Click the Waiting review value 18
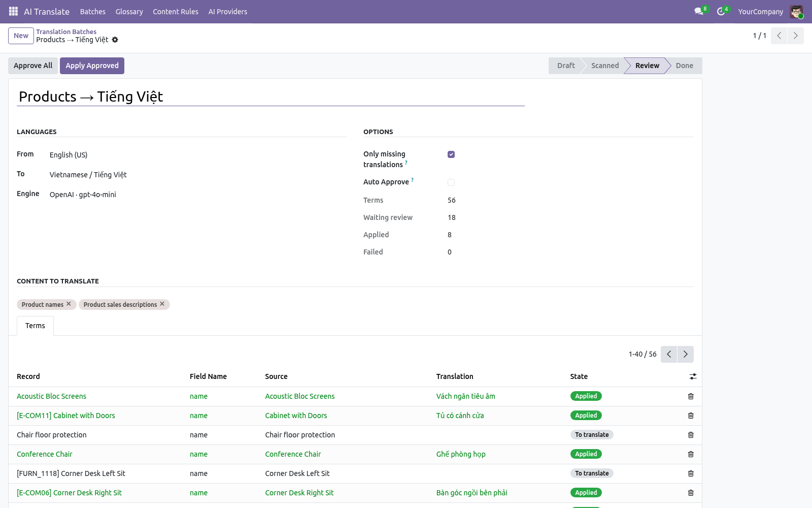812x508 pixels. tap(452, 217)
